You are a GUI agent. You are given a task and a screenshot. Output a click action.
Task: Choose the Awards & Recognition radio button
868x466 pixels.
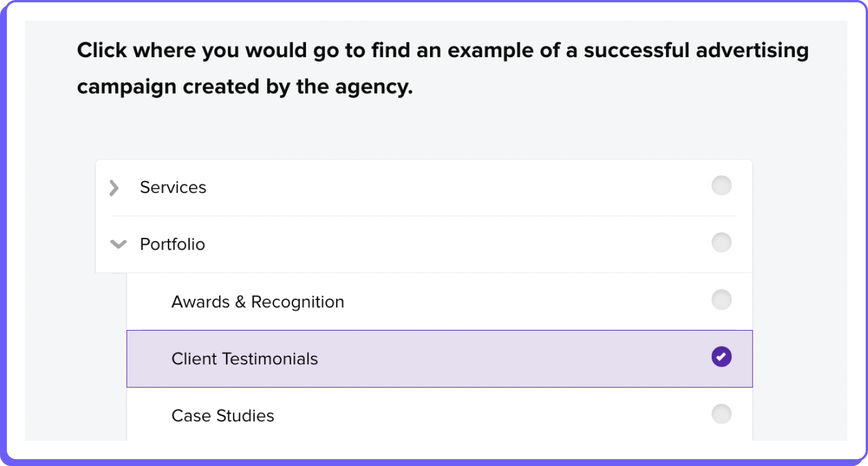pyautogui.click(x=721, y=300)
